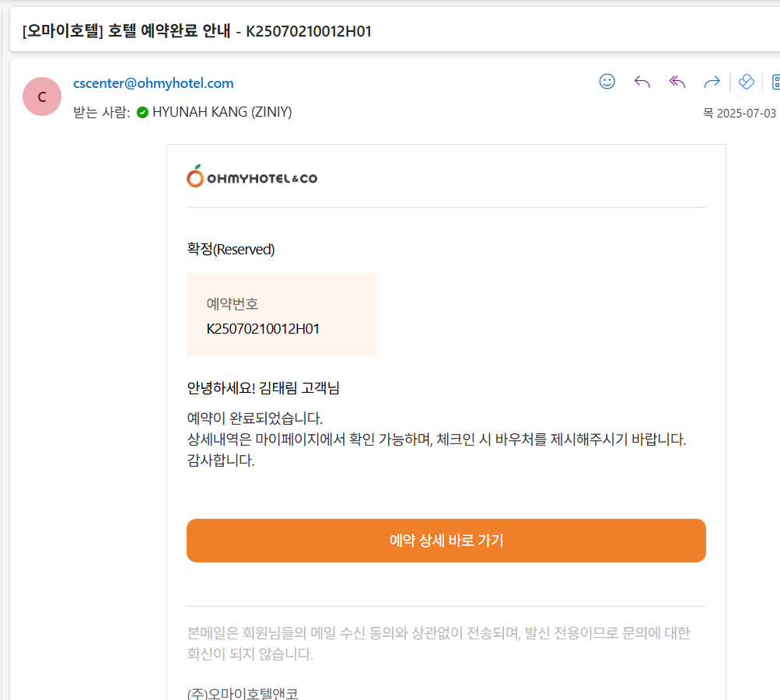Click the 확정(Reserved) status text
Viewport: 780px width, 700px height.
pos(231,250)
